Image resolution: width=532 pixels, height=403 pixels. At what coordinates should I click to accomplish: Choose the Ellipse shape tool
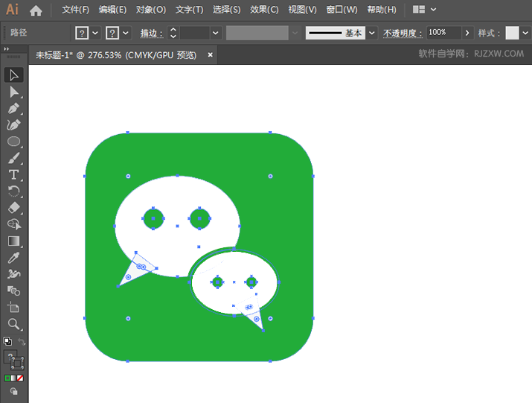[13, 142]
